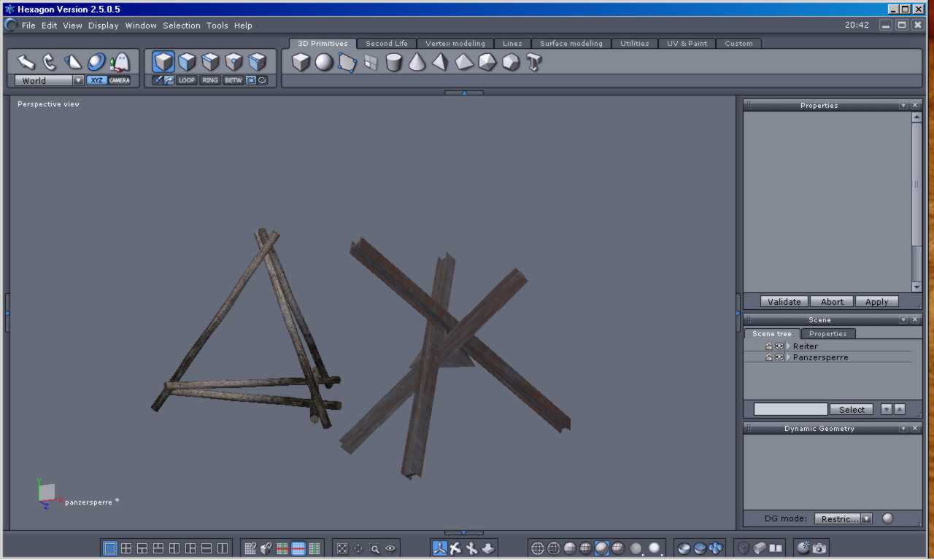Create a cylinder primitive
Viewport: 934px width, 560px height.
[394, 63]
